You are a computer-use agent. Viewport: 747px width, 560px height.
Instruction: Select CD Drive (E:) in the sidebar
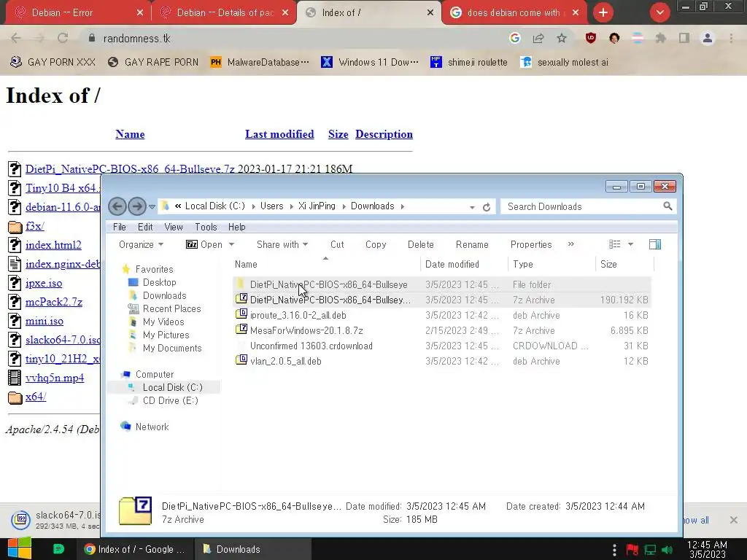(170, 400)
